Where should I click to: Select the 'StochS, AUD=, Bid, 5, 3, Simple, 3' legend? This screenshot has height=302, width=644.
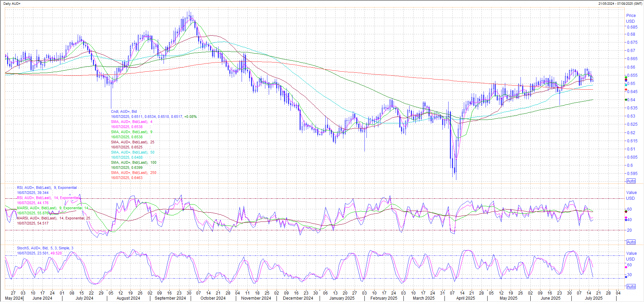pos(45,248)
